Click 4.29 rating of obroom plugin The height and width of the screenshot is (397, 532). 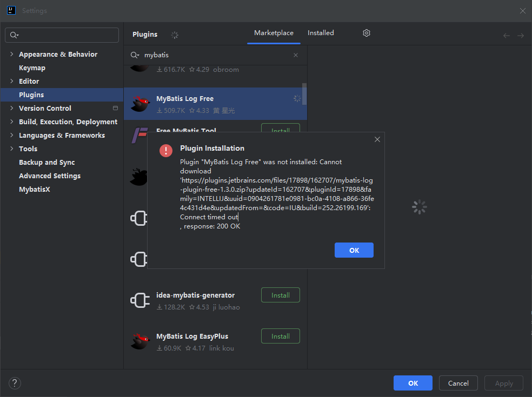(x=199, y=70)
